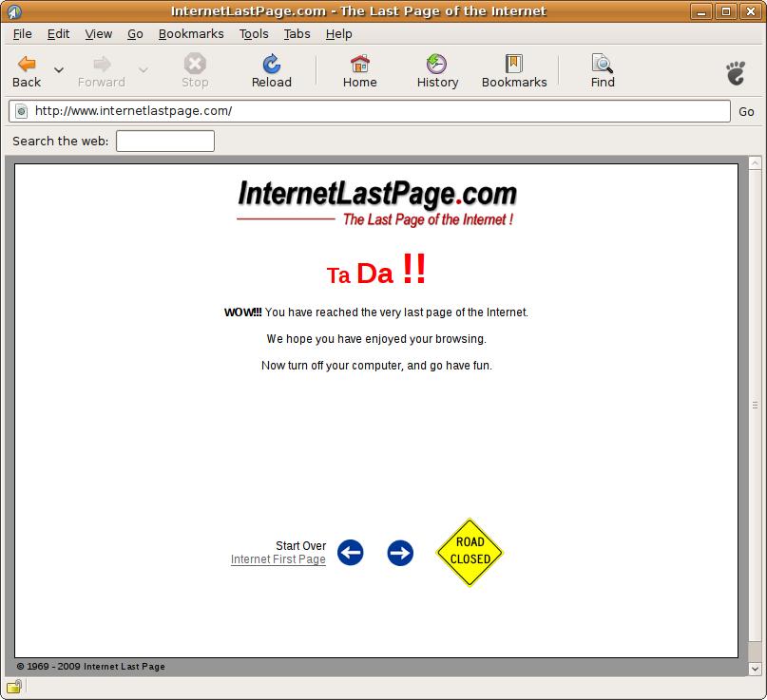Click the '1969 - 2009 Internet Last Page' footer
This screenshot has height=700, width=767.
coord(91,666)
